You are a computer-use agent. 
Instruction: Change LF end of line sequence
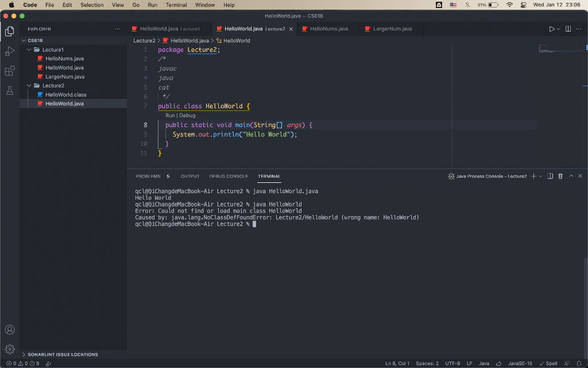(469, 363)
